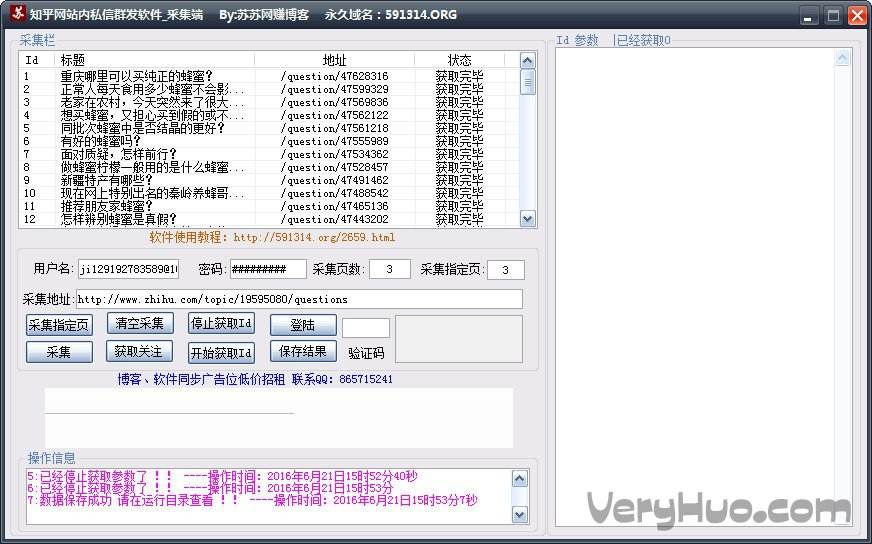This screenshot has height=544, width=872.
Task: Click the 标题 column header
Action: (x=154, y=60)
